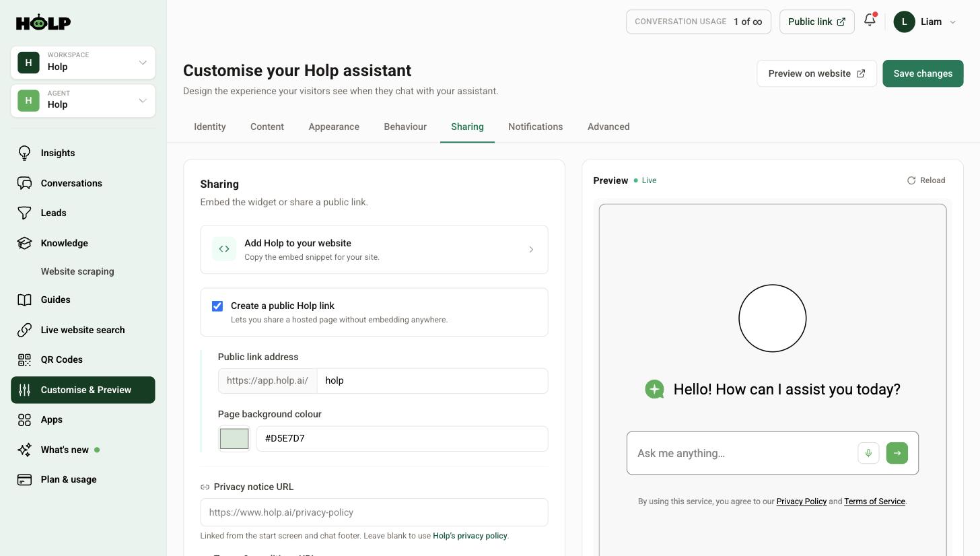Click the round avatar placeholder in preview
Viewport: 980px width, 556px height.
tap(773, 318)
